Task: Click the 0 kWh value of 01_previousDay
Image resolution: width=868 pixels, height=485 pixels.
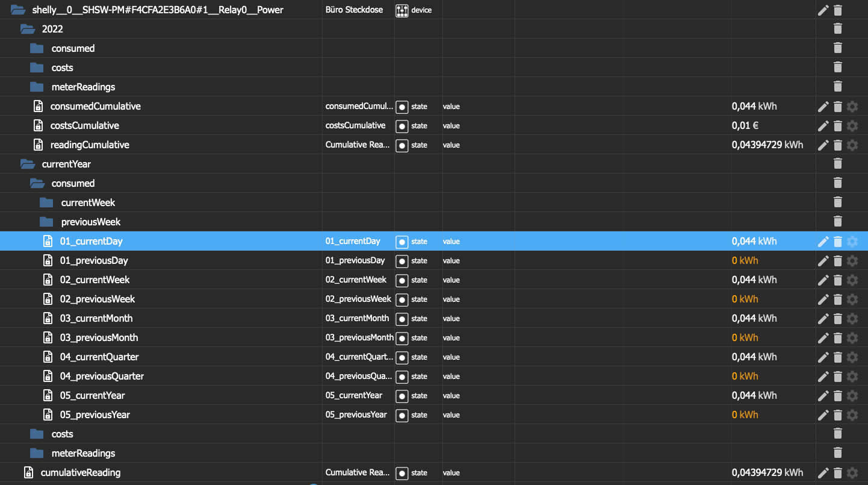Action: coord(745,260)
